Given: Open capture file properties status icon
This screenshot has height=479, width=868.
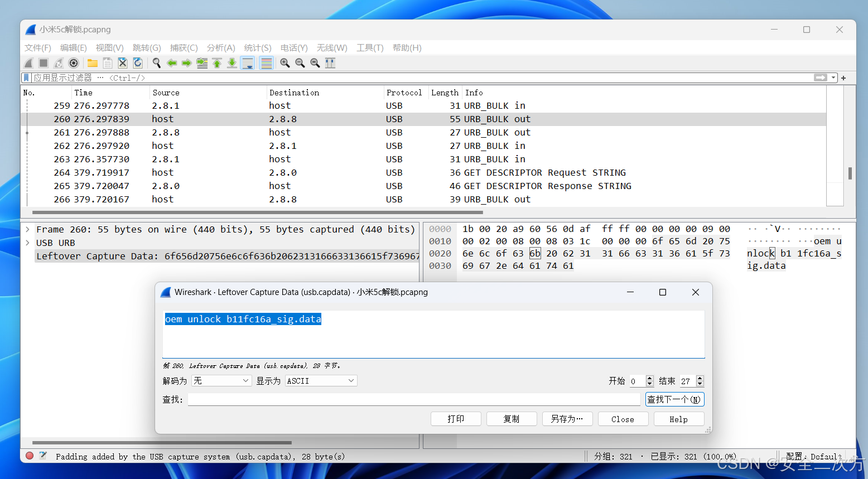Looking at the screenshot, I should [x=43, y=456].
